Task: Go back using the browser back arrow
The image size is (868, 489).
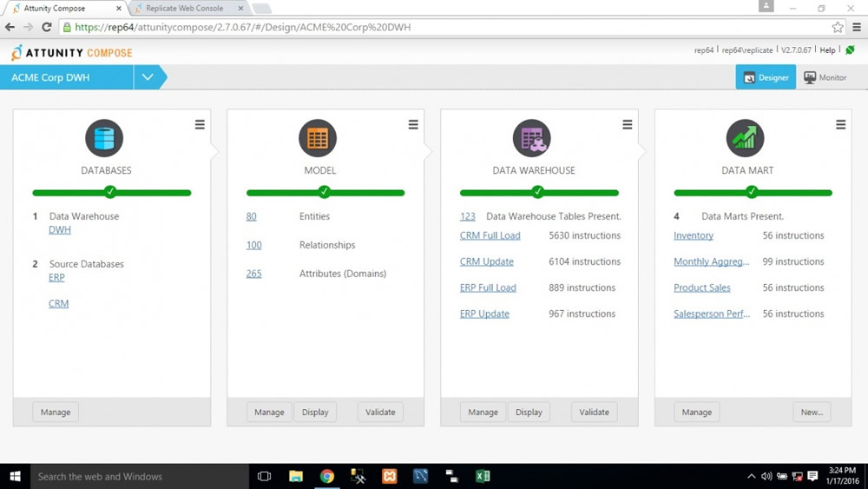Action: pyautogui.click(x=10, y=27)
